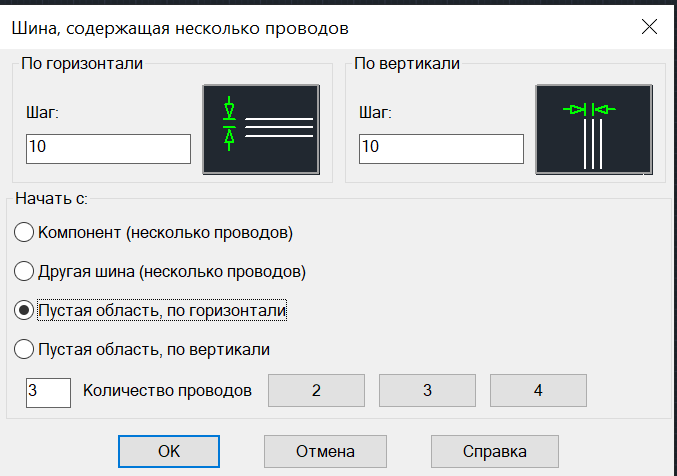
Task: Set wire count with the 4 button
Action: 538,390
